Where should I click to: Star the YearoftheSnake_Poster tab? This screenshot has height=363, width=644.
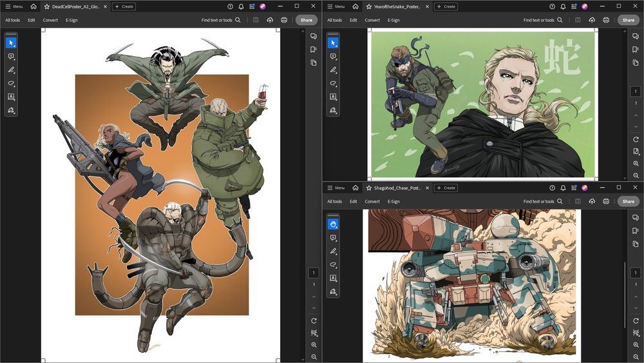(x=369, y=6)
